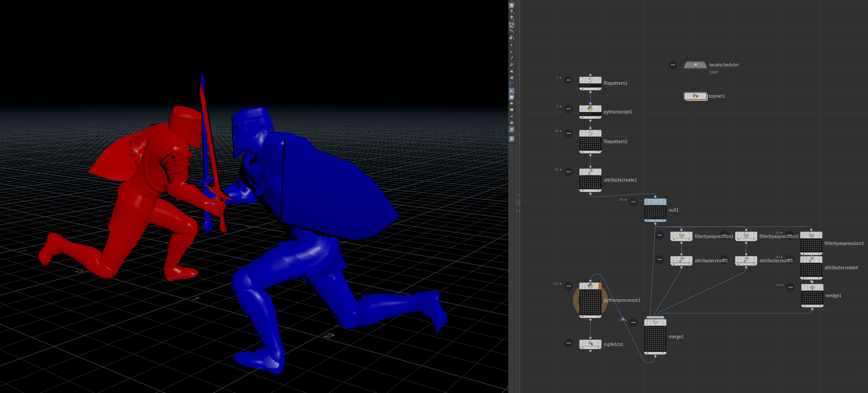Screen dimensions: 868x393
Task: Click the work item dot grid of wedge1
Action: [812, 298]
